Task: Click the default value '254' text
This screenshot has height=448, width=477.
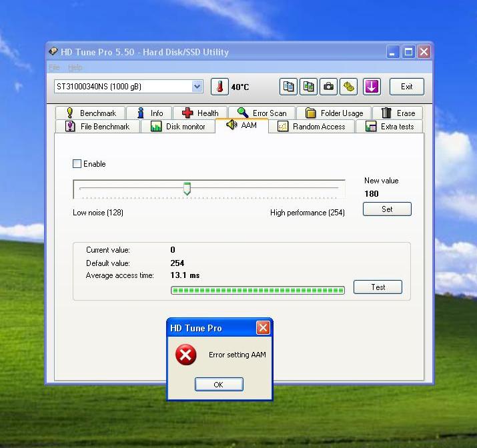Action: (x=177, y=263)
